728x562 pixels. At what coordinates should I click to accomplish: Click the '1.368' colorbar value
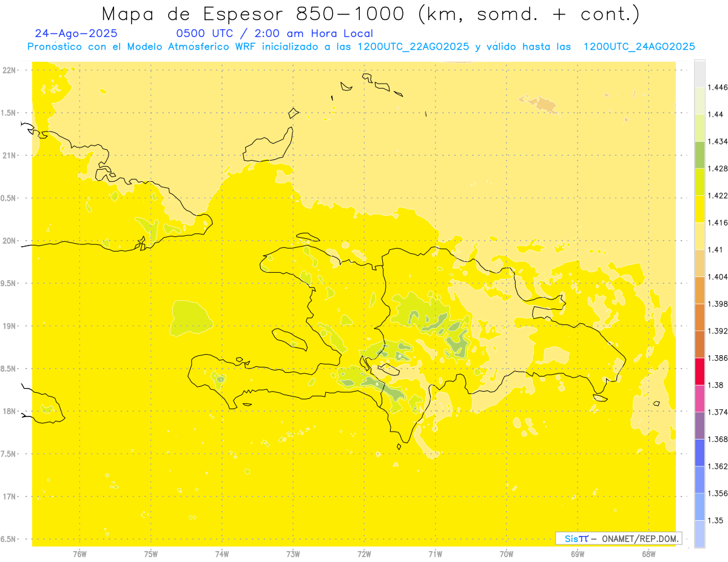click(x=718, y=439)
